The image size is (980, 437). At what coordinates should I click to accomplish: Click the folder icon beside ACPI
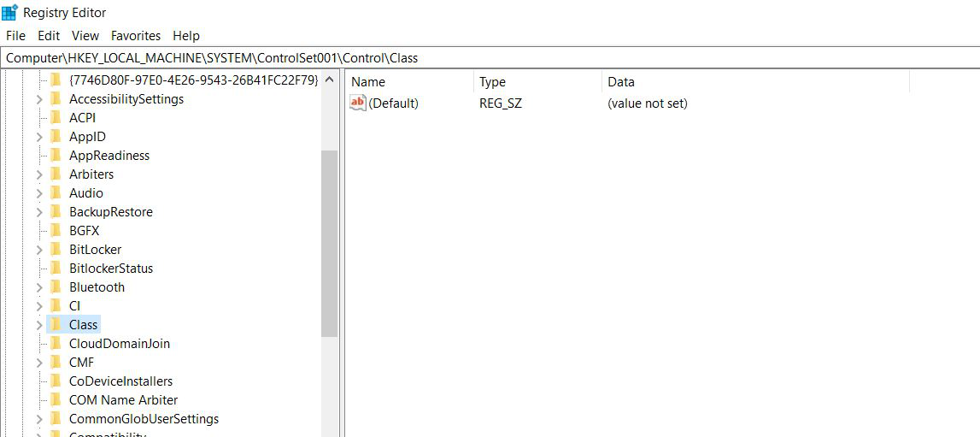[56, 118]
